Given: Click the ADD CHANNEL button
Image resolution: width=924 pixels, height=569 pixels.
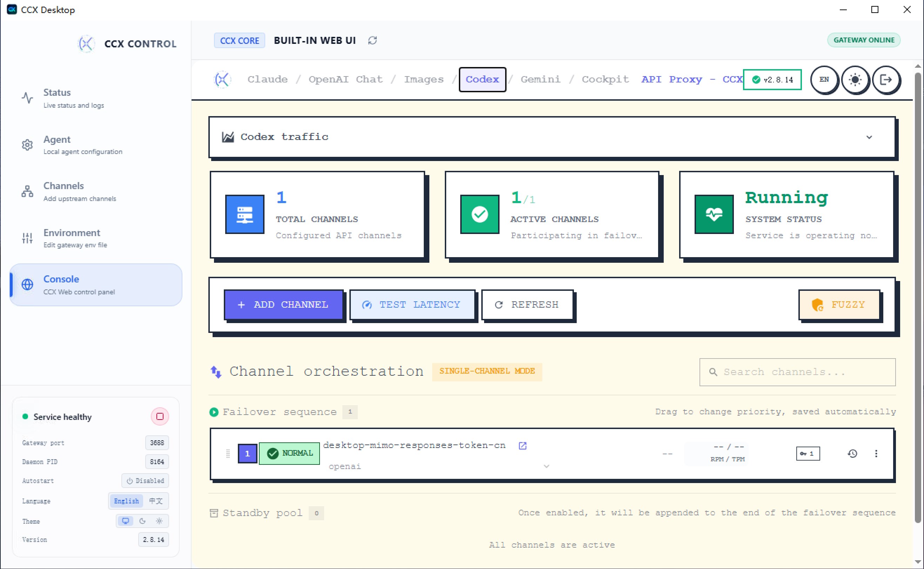Looking at the screenshot, I should (x=283, y=304).
